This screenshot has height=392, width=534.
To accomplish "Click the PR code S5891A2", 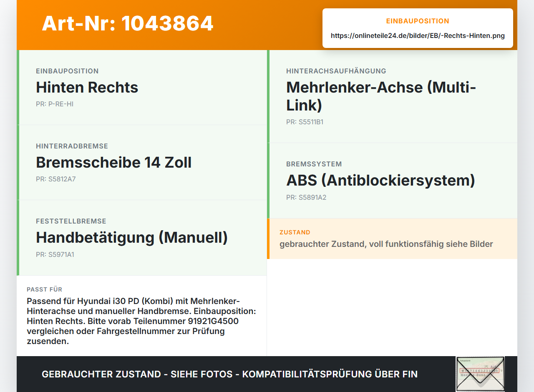I will click(x=306, y=197).
